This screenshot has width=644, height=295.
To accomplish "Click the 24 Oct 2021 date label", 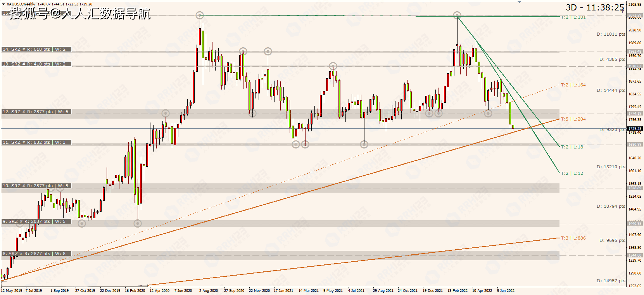I will tap(408, 291).
